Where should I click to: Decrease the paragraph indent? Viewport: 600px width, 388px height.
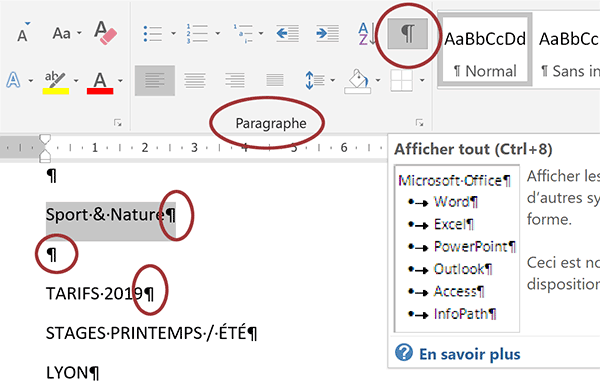point(287,34)
